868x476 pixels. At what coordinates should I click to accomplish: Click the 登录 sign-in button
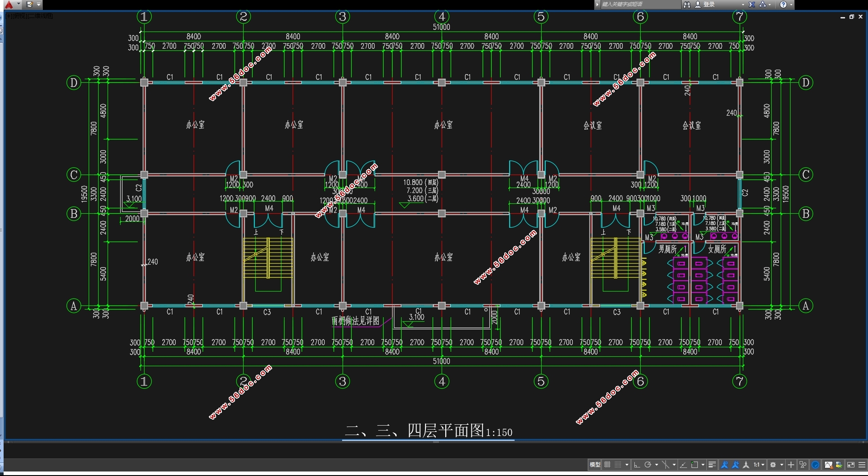[705, 4]
